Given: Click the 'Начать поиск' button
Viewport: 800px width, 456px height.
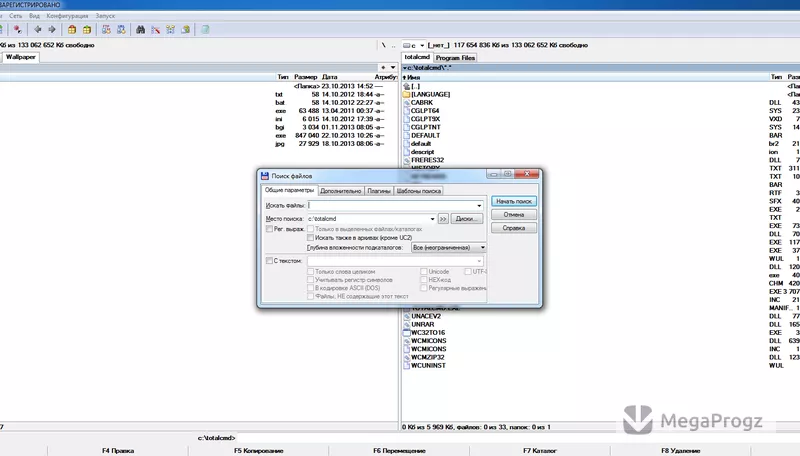Looking at the screenshot, I should [514, 201].
